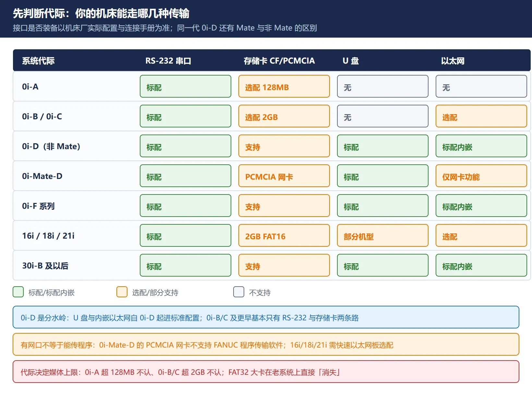Click the 0i-B / 0i-C row label
This screenshot has width=532, height=415.
click(42, 116)
